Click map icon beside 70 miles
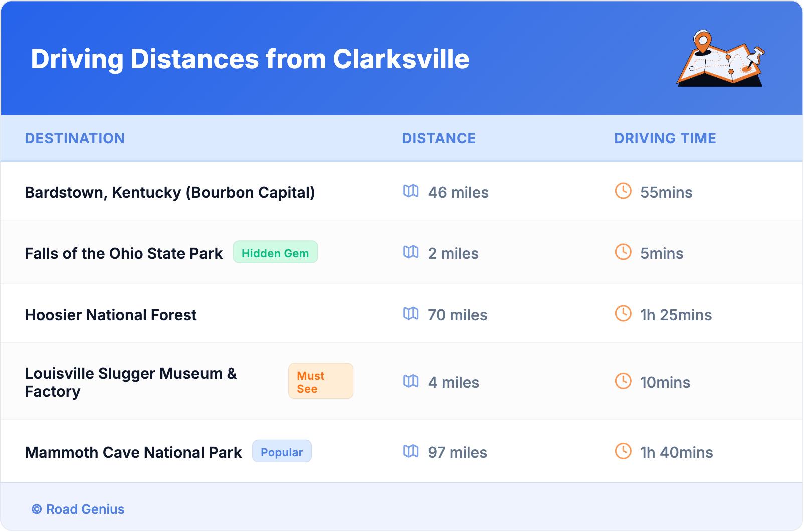 [x=411, y=314]
